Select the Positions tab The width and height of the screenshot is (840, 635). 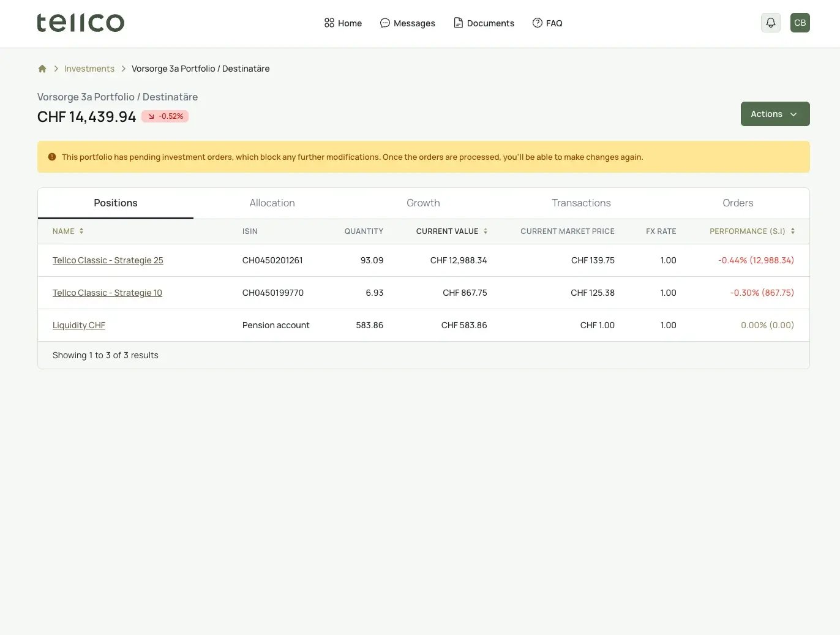click(x=116, y=203)
